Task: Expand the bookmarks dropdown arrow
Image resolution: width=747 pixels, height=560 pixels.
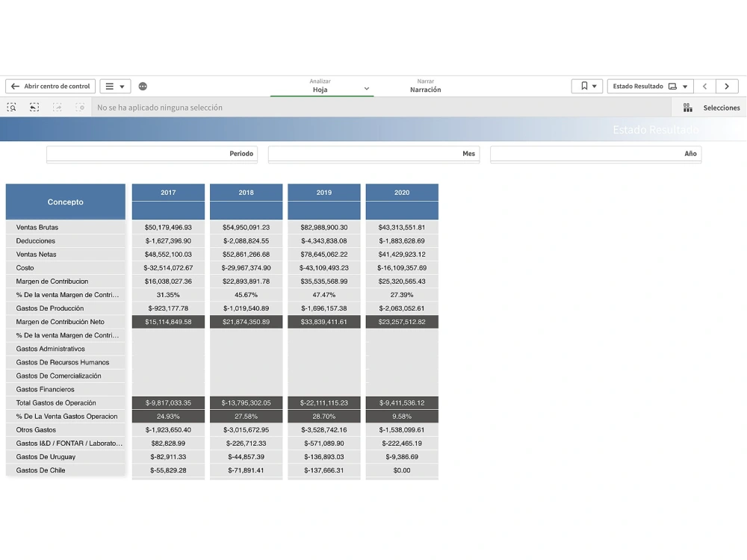Action: pyautogui.click(x=595, y=86)
